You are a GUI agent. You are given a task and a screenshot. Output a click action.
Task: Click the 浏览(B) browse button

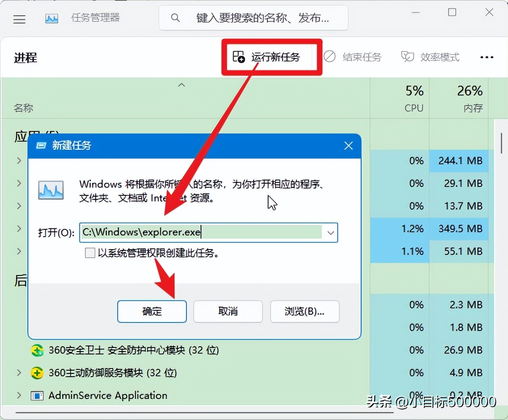tap(305, 312)
